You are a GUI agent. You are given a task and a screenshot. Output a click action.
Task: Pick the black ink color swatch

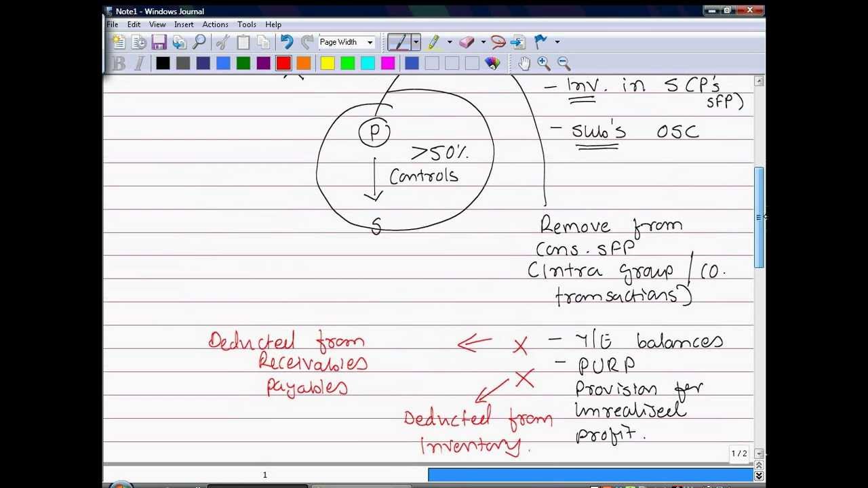(x=163, y=64)
